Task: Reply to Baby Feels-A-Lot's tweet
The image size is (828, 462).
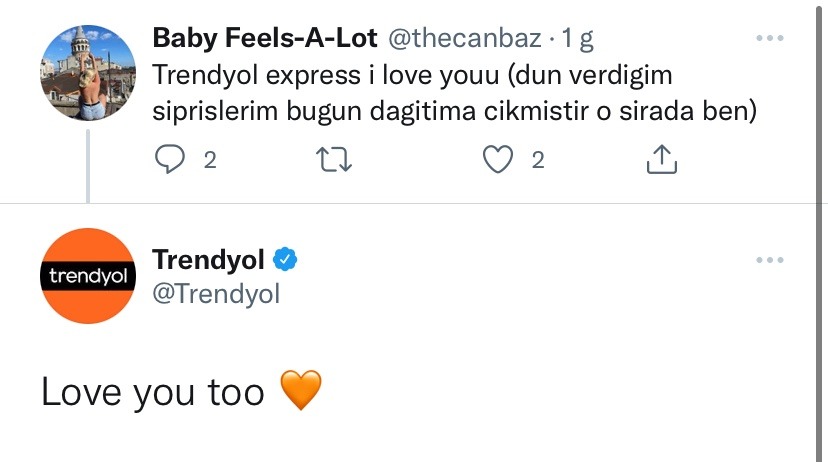Action: [171, 160]
